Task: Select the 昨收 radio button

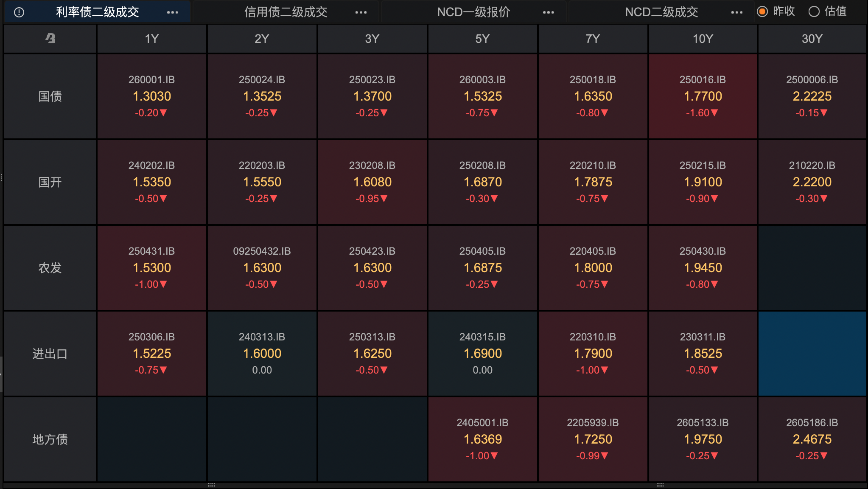Action: point(762,11)
